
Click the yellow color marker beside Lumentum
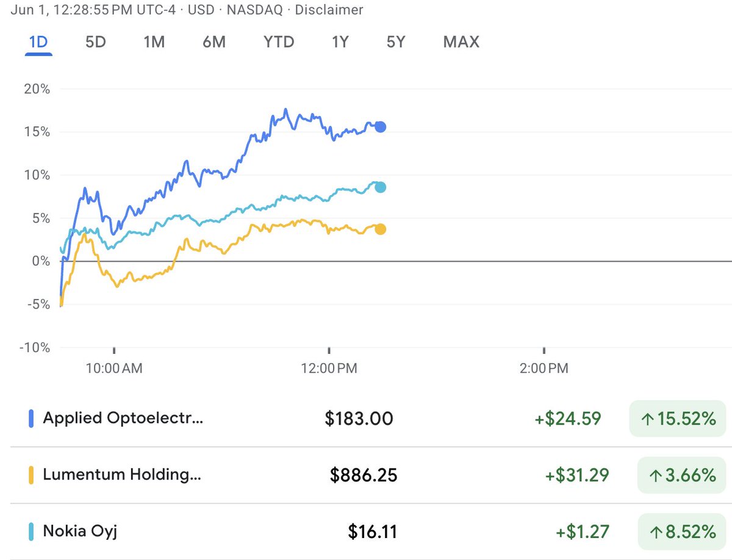[x=31, y=475]
